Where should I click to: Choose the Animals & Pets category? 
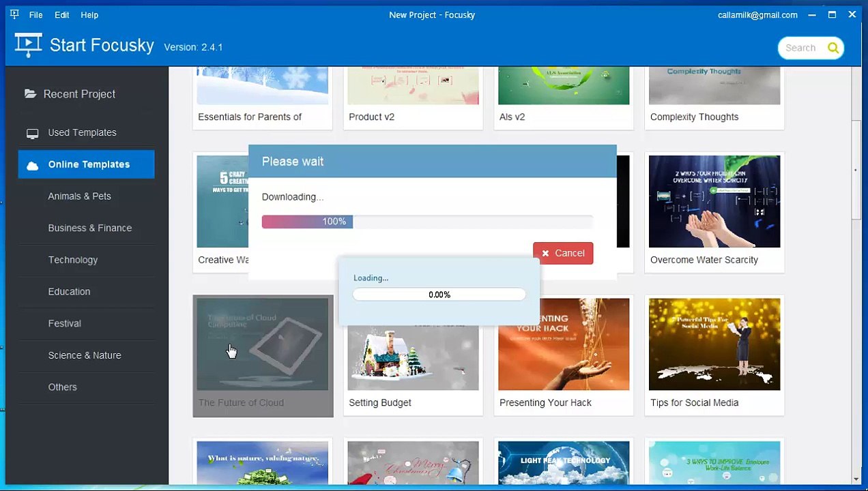pos(79,196)
